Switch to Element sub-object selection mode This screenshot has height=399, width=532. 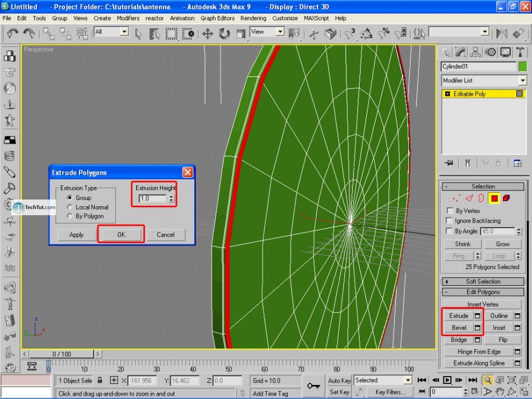[x=506, y=198]
